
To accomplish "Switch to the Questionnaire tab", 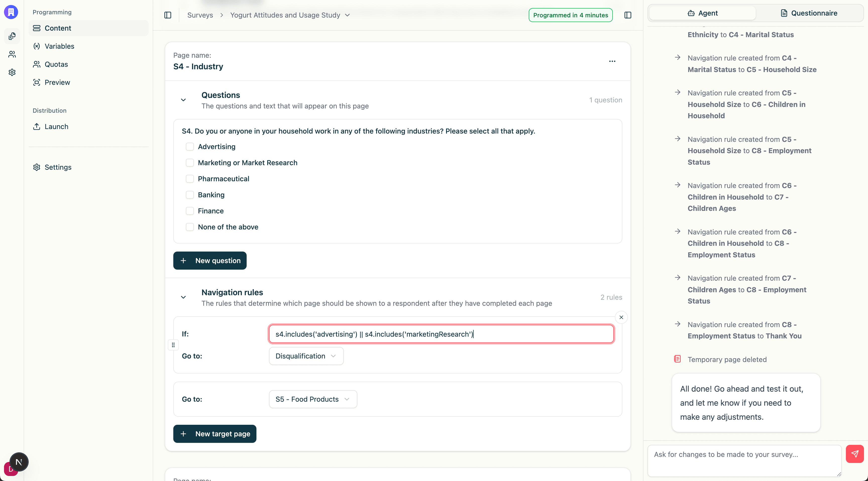I will (x=809, y=13).
